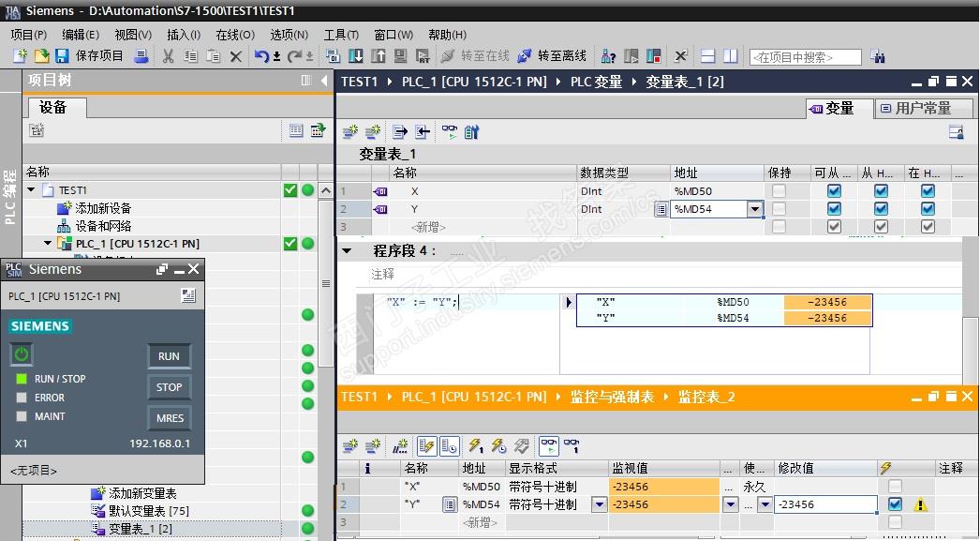Toggle the retain checkbox for tag X

pos(779,190)
